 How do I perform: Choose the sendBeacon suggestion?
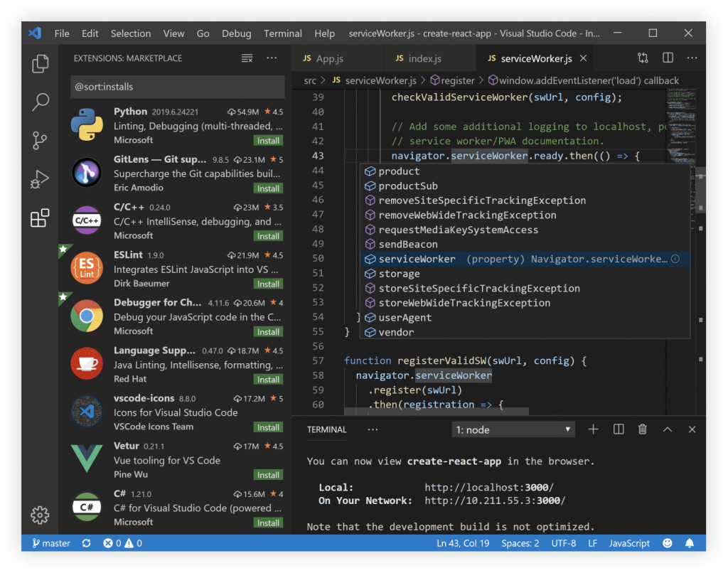[x=525, y=245]
